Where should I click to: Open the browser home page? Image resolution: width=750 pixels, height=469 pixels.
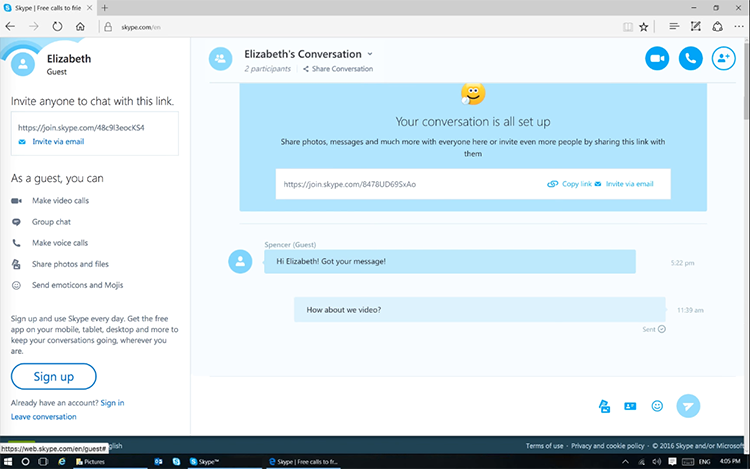point(80,27)
